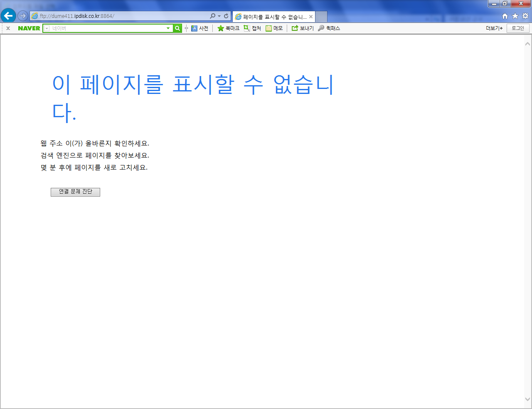Open the Home page icon
This screenshot has height=409, width=532.
505,16
